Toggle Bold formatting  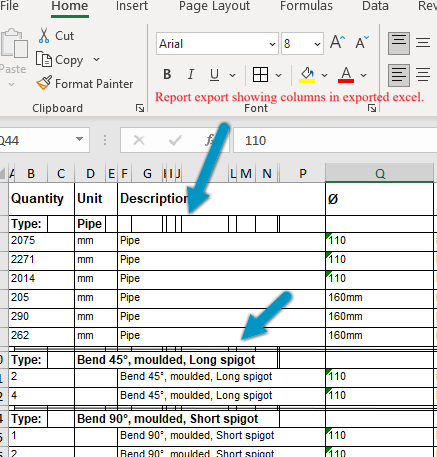pos(167,74)
